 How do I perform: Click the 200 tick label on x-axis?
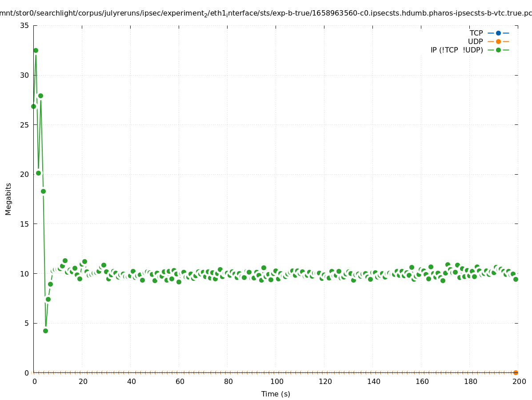(518, 381)
